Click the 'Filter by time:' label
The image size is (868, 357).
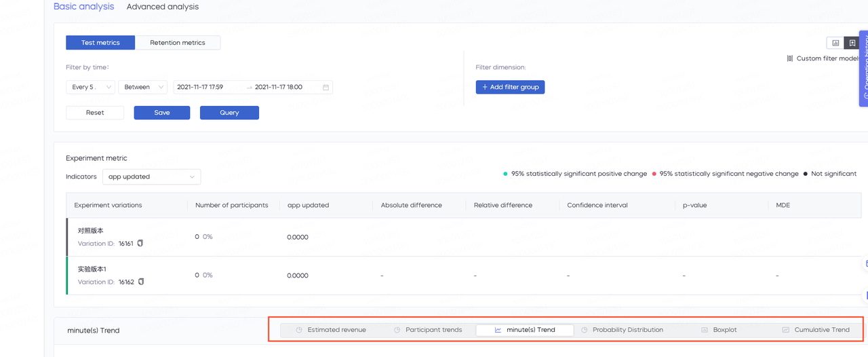pos(87,67)
